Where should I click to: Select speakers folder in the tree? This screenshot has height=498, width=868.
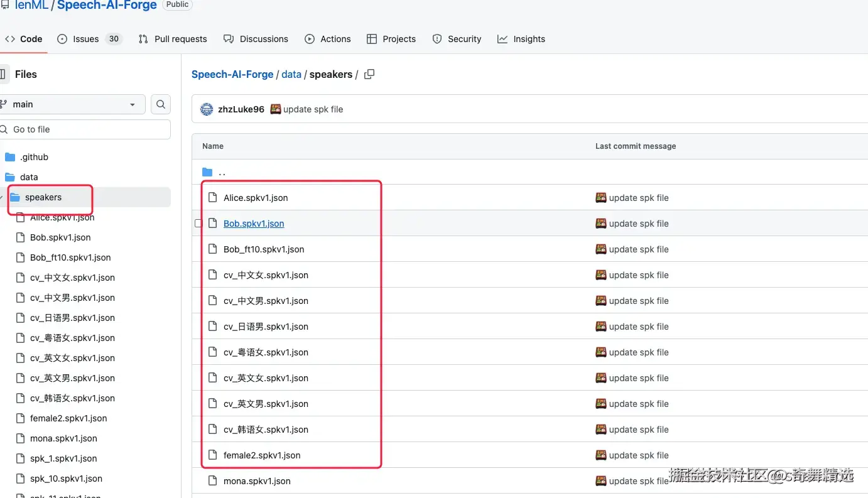coord(43,197)
